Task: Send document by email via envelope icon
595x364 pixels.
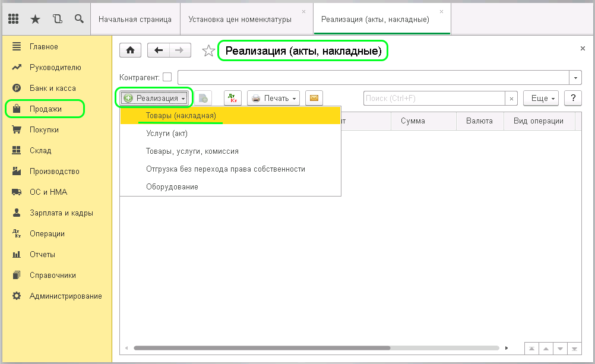Action: pyautogui.click(x=314, y=97)
